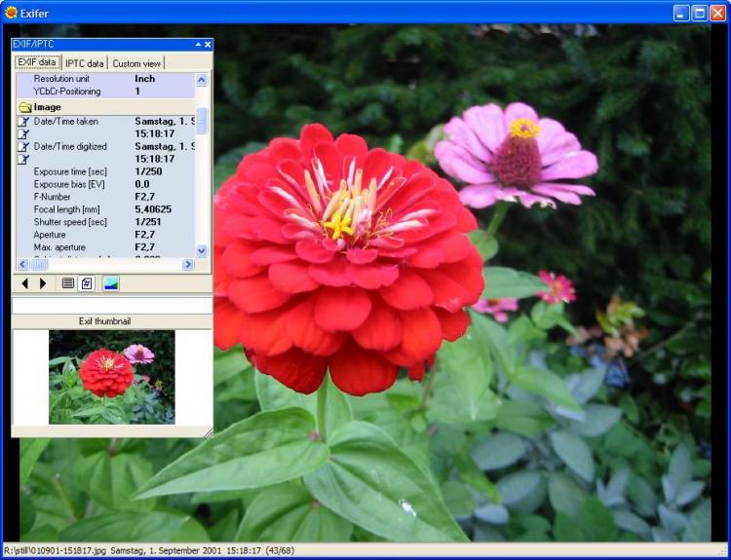Open the Custom view tab
Screen dimensions: 731x560
(x=137, y=63)
